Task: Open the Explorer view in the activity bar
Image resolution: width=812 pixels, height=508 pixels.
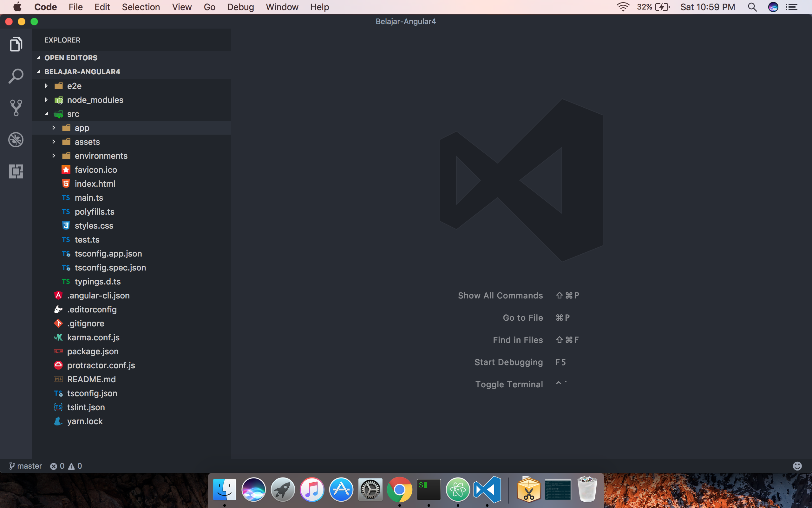Action: pyautogui.click(x=16, y=44)
